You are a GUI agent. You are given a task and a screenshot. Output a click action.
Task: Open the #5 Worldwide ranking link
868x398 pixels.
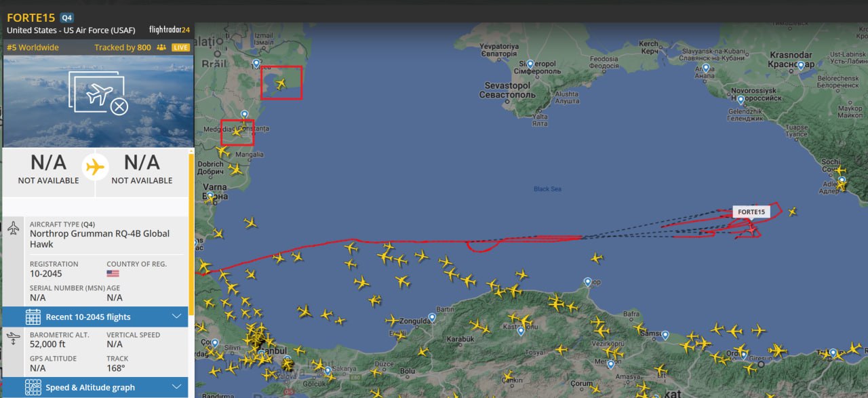tap(33, 47)
